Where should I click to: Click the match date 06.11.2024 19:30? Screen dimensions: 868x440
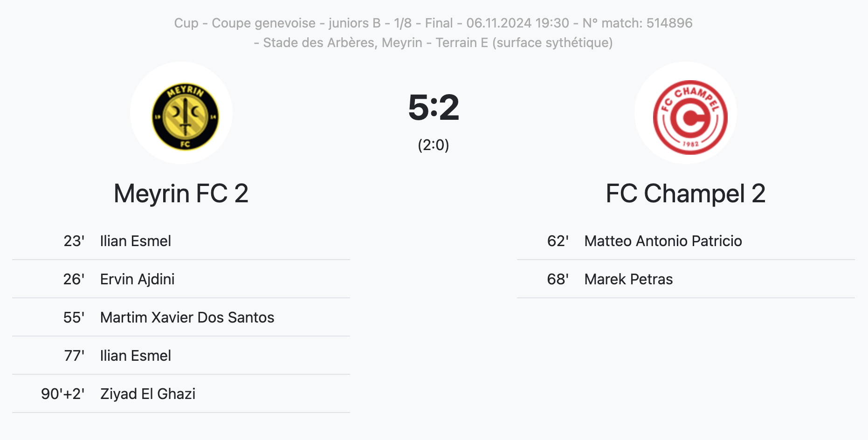pyautogui.click(x=517, y=23)
